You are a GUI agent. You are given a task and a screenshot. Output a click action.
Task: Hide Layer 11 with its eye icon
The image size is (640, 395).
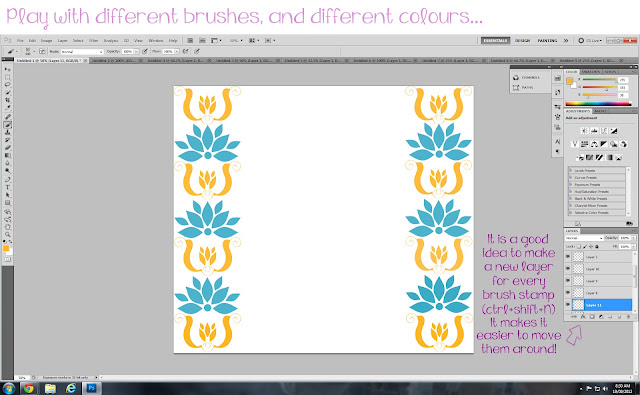coord(568,304)
